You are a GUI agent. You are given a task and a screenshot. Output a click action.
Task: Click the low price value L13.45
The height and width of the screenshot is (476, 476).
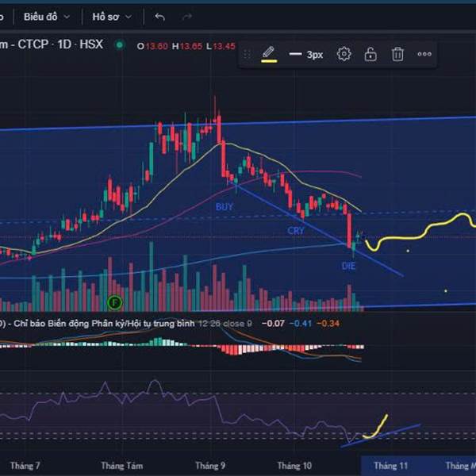[221, 47]
